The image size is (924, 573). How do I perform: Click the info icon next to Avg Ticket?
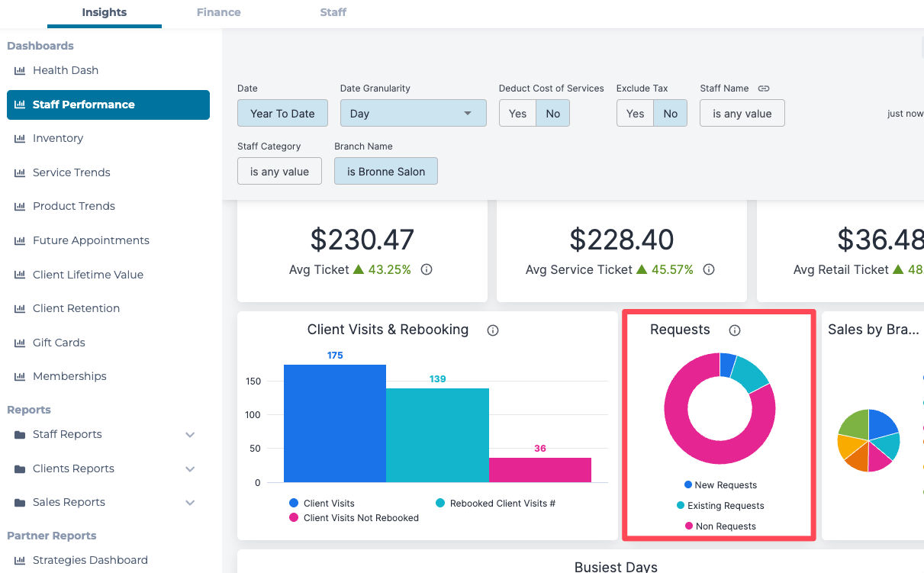tap(427, 269)
